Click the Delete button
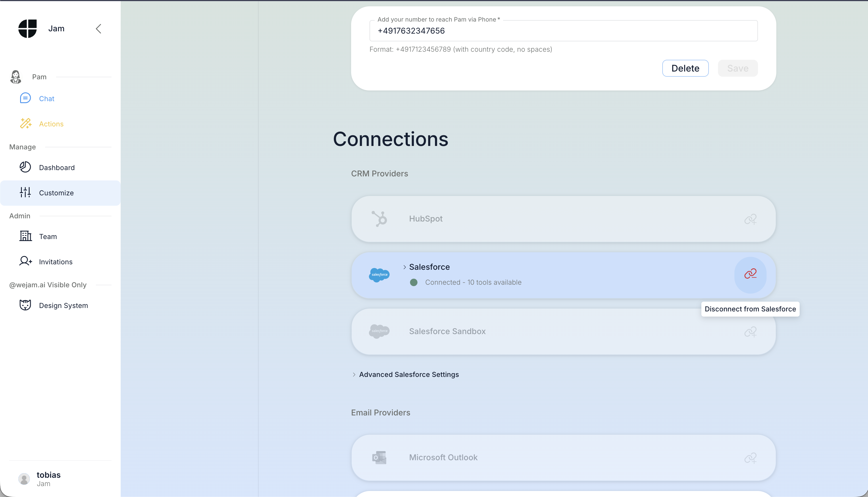Image resolution: width=868 pixels, height=497 pixels. [x=685, y=68]
